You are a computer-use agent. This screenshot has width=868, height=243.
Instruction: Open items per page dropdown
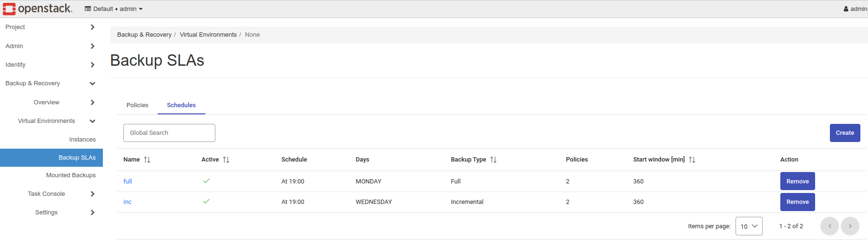click(x=749, y=226)
